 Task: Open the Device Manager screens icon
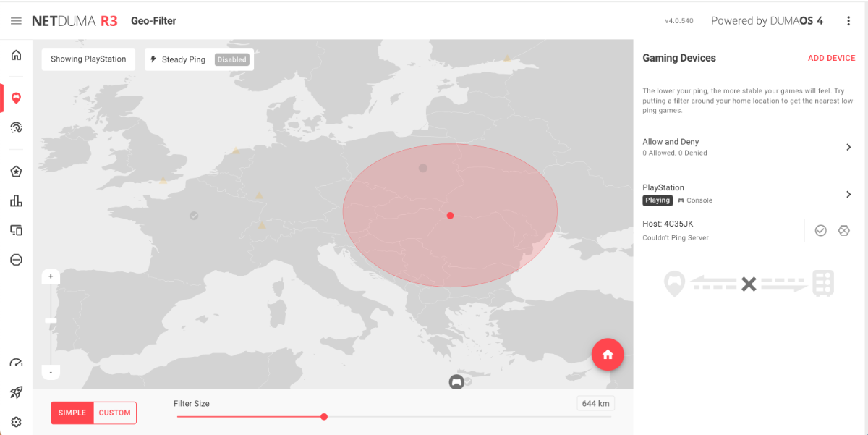(x=16, y=230)
